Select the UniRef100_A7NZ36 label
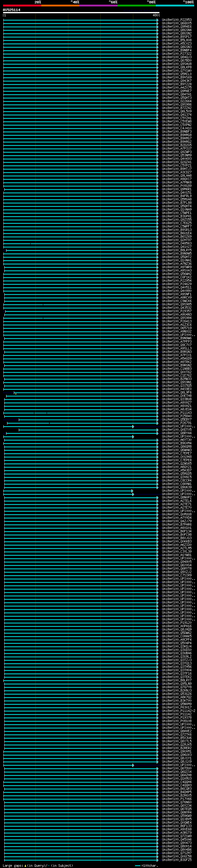The width and height of the screenshot is (197, 868). (x=176, y=264)
